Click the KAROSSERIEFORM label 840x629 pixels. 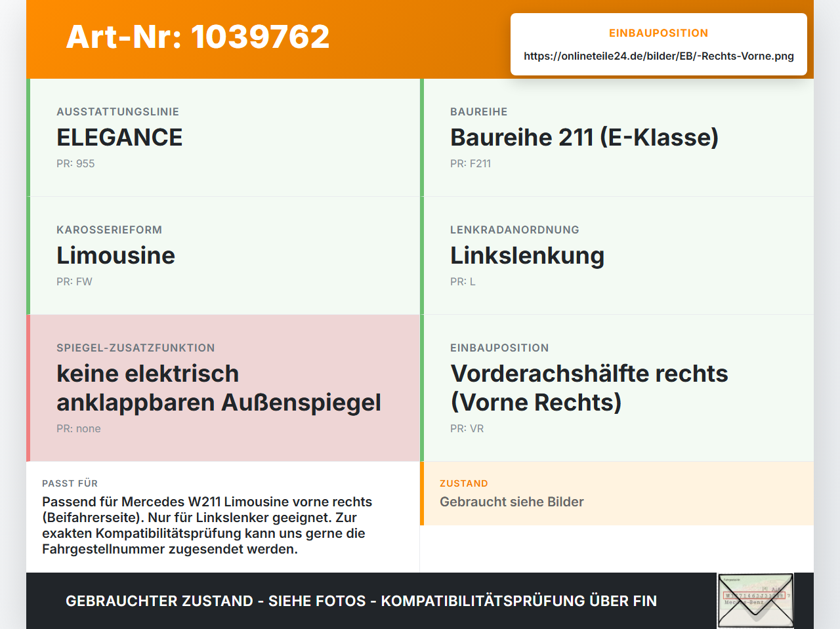tap(109, 230)
